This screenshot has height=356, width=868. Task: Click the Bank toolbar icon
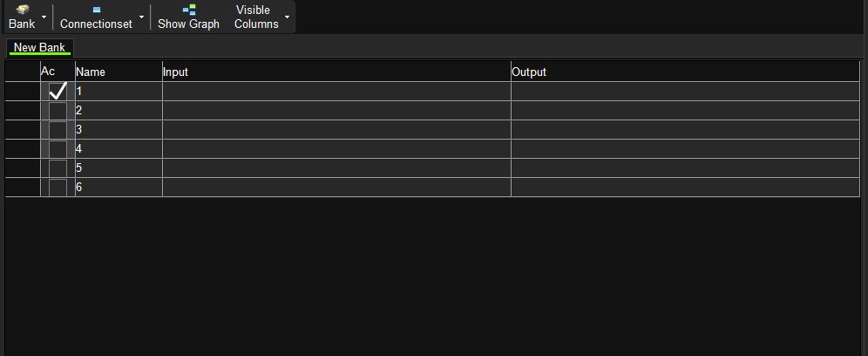(x=22, y=10)
